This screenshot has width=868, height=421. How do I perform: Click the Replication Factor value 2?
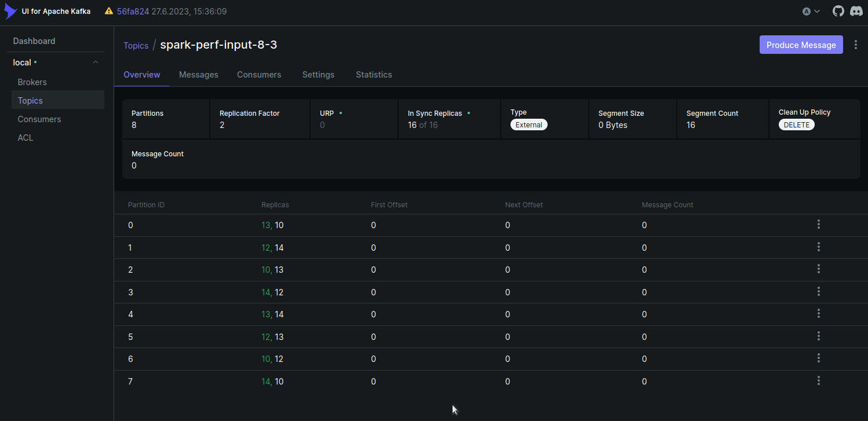(222, 125)
